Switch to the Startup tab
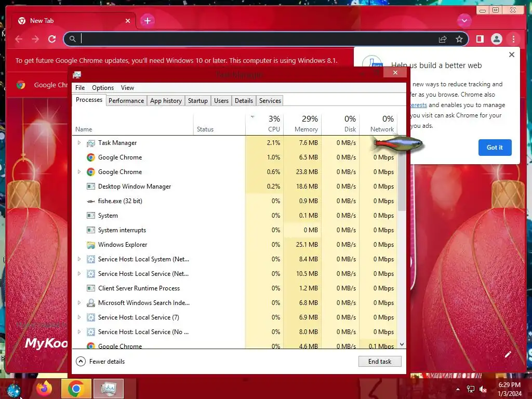The height and width of the screenshot is (399, 532). pos(198,101)
